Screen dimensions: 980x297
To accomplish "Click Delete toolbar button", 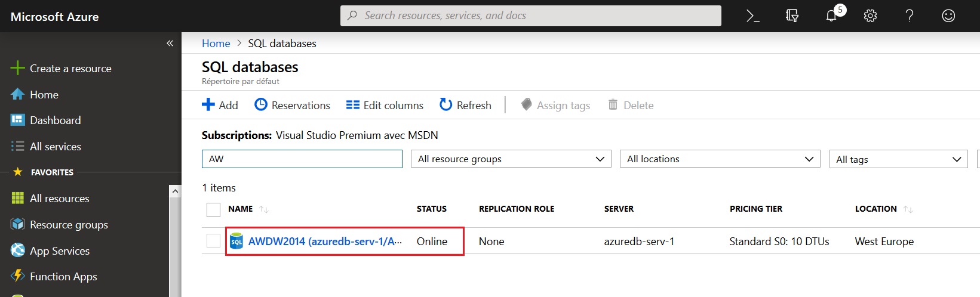I will [x=631, y=105].
